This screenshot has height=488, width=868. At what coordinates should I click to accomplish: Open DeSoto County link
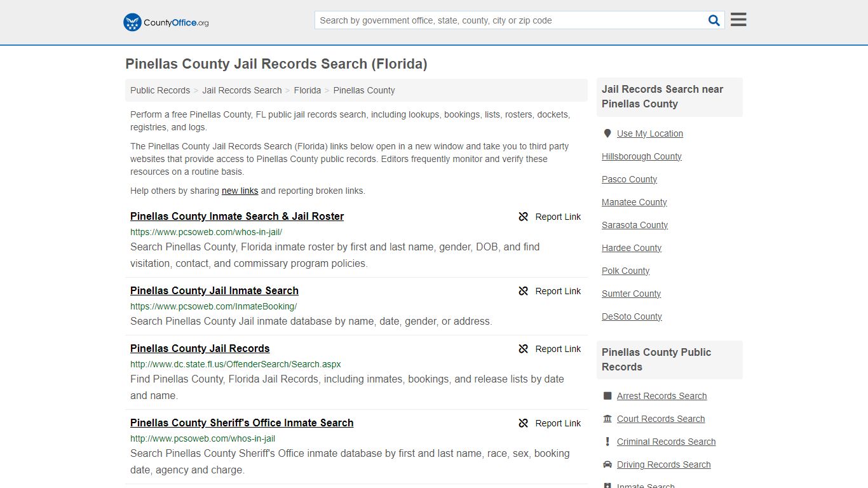coord(632,316)
